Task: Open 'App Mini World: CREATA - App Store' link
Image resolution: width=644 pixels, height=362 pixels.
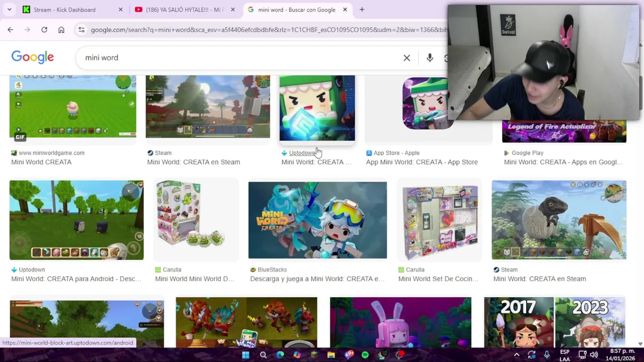Action: [422, 162]
